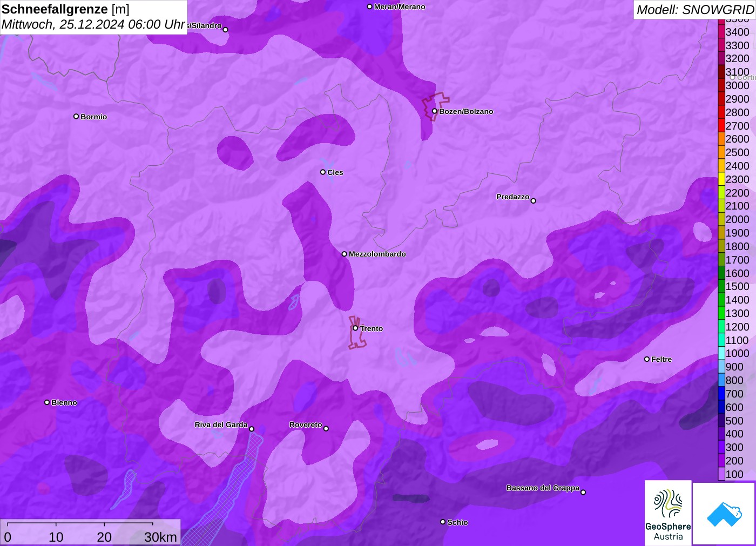Click the Bassano del Grappa label text

543,488
